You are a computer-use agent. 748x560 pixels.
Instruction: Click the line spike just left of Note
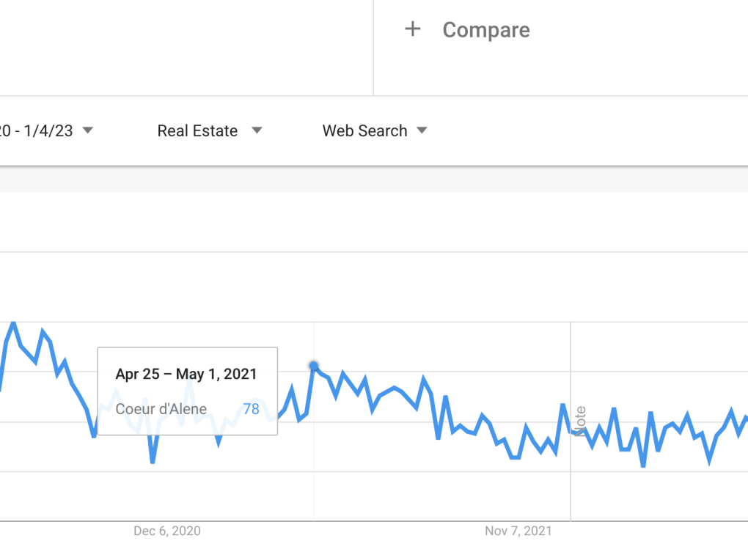click(x=562, y=405)
